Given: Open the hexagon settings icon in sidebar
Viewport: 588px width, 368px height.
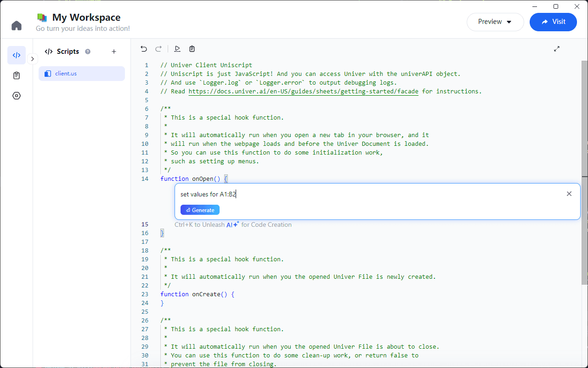Looking at the screenshot, I should coord(17,96).
